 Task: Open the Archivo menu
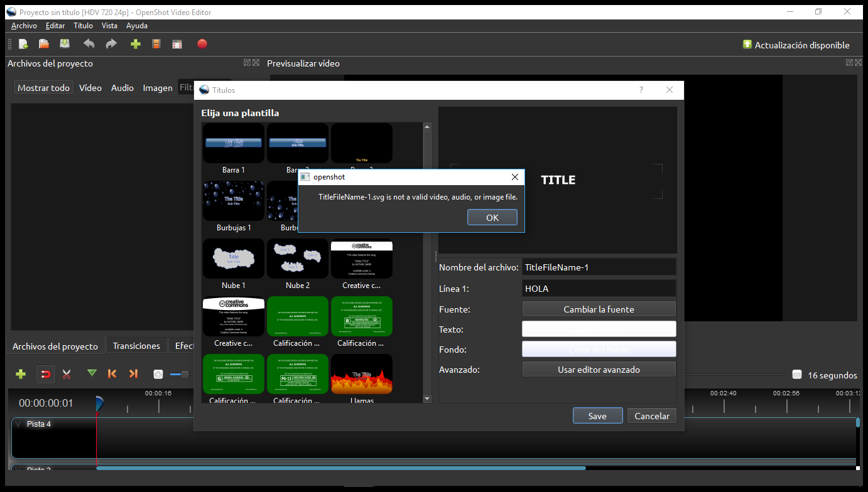pos(24,26)
